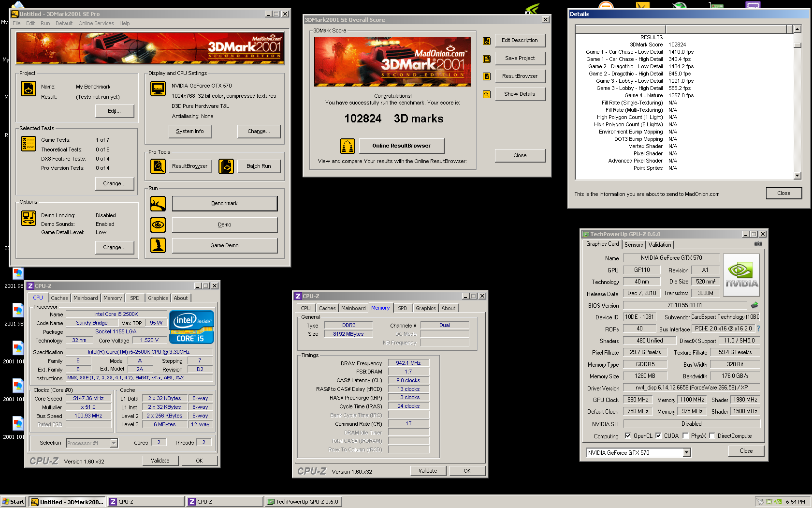The width and height of the screenshot is (812, 508).
Task: Click the System Info button
Action: [190, 131]
